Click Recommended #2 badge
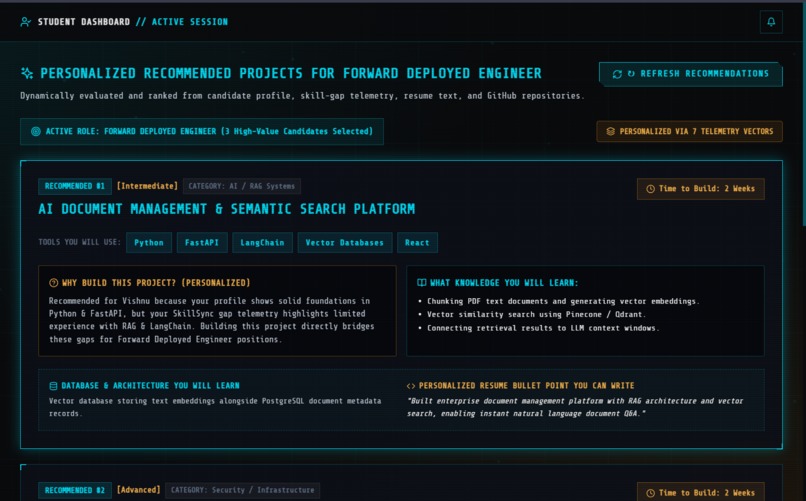Viewport: 806px width, 501px height. click(75, 490)
